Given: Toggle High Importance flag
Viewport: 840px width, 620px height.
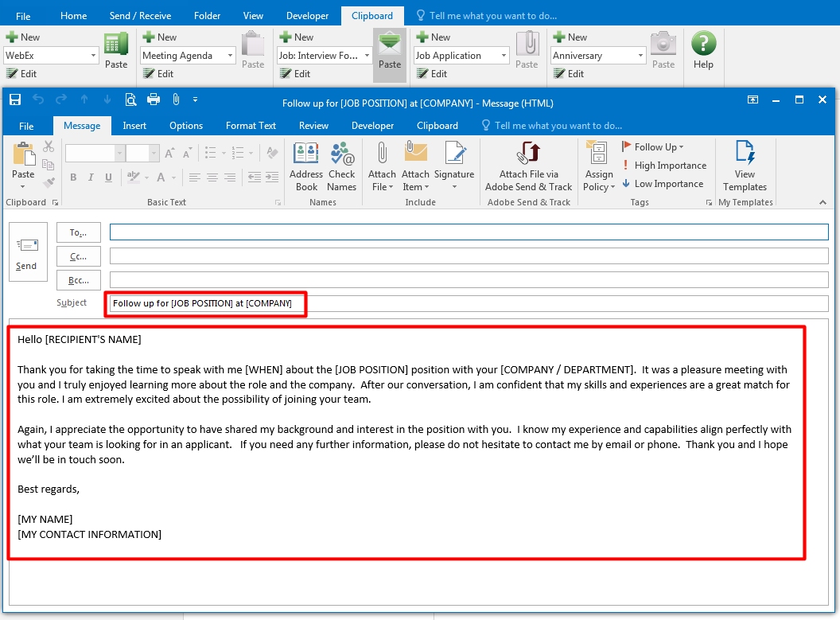Looking at the screenshot, I should (663, 166).
